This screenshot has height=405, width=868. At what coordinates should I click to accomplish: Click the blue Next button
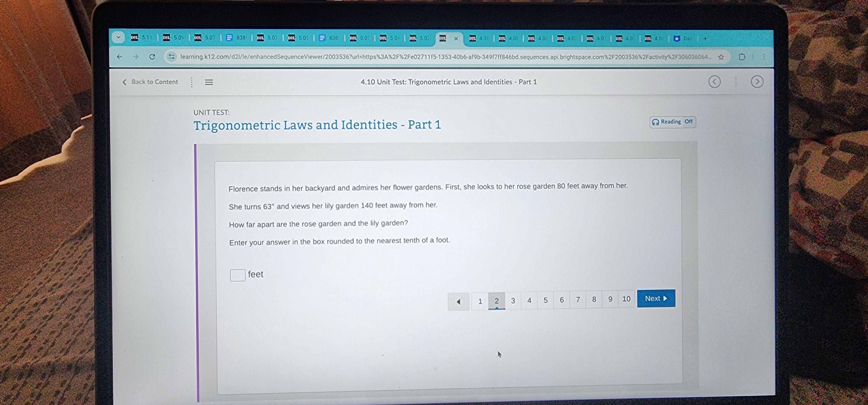pyautogui.click(x=656, y=298)
